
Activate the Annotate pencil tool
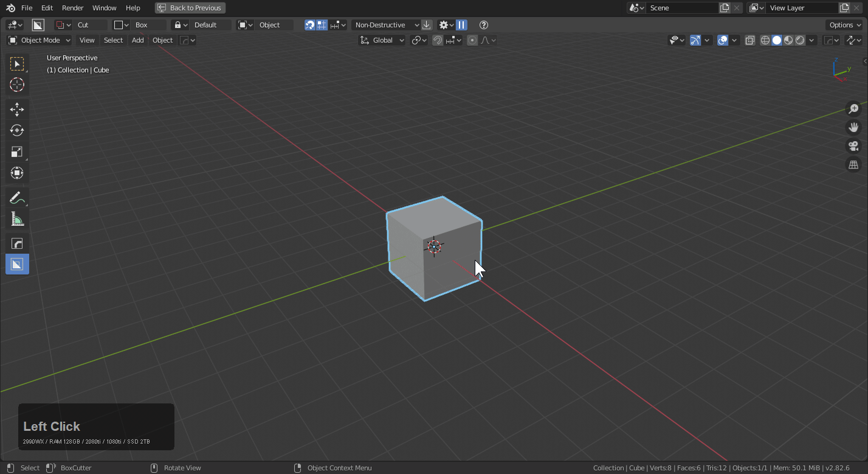(17, 198)
